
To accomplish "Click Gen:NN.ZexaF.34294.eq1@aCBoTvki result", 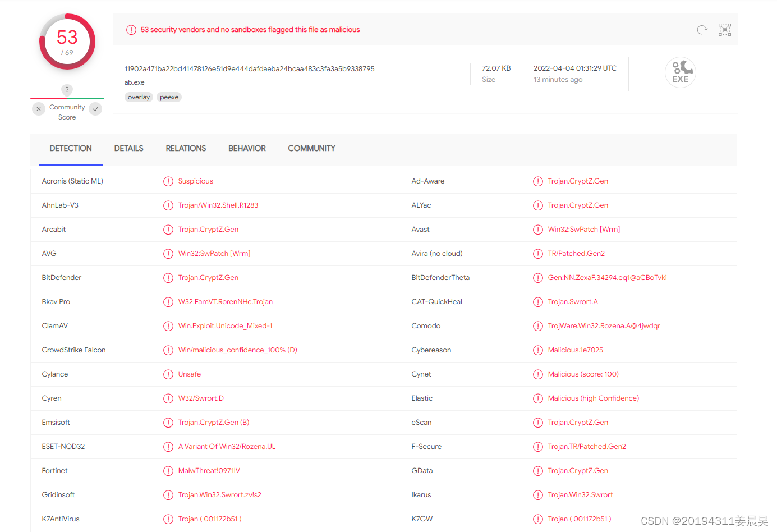I will pos(608,278).
